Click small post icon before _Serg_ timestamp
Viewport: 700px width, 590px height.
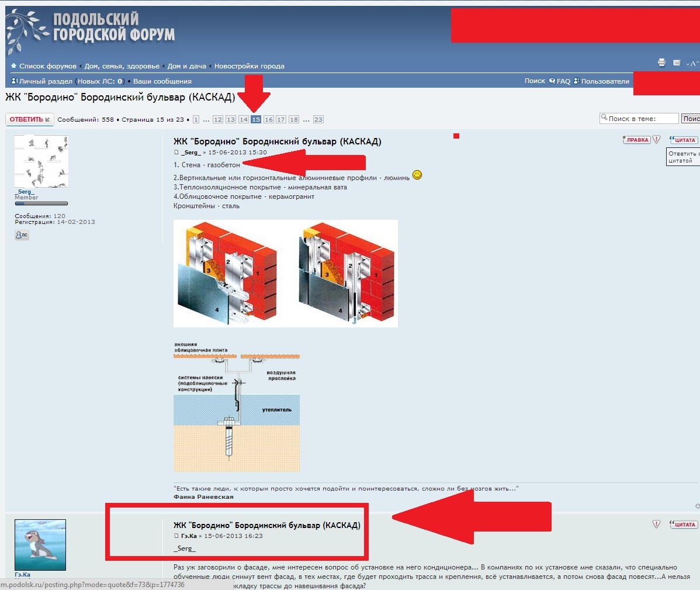(x=176, y=153)
